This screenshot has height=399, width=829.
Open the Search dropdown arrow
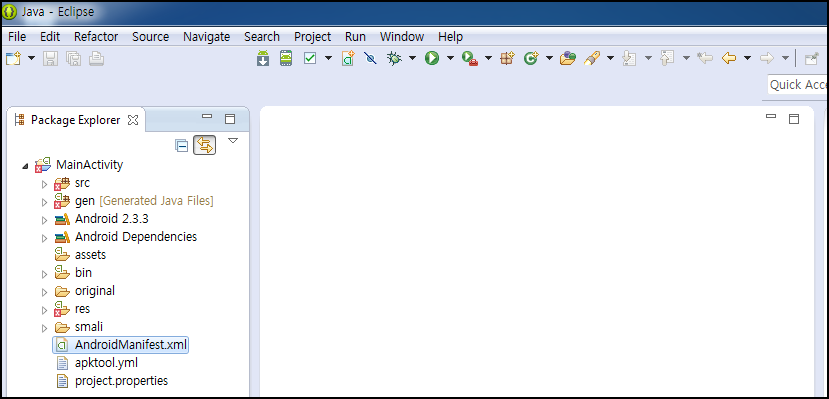pos(610,58)
